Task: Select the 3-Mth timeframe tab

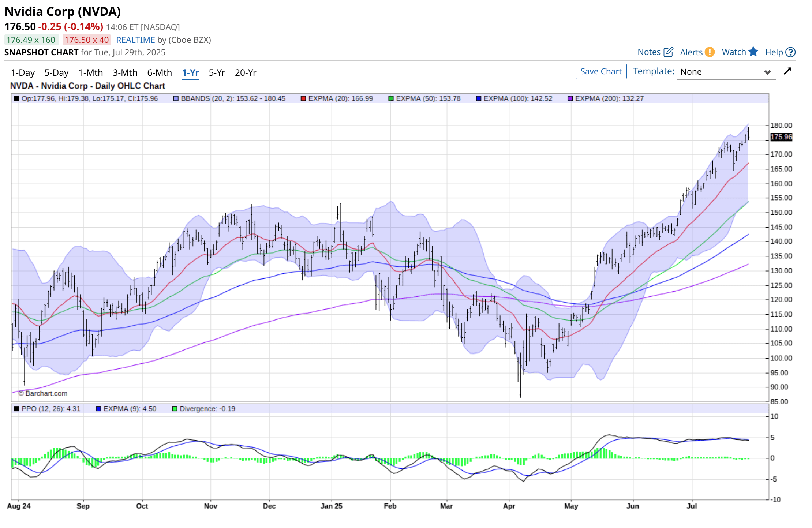Action: [x=125, y=72]
